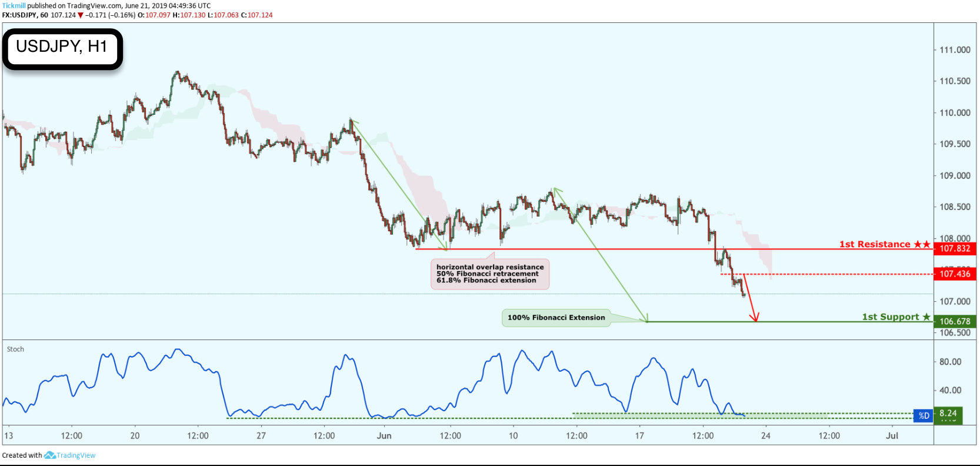Click the 108.500 price axis value
Viewport: 980px width, 466px height.
(x=955, y=207)
